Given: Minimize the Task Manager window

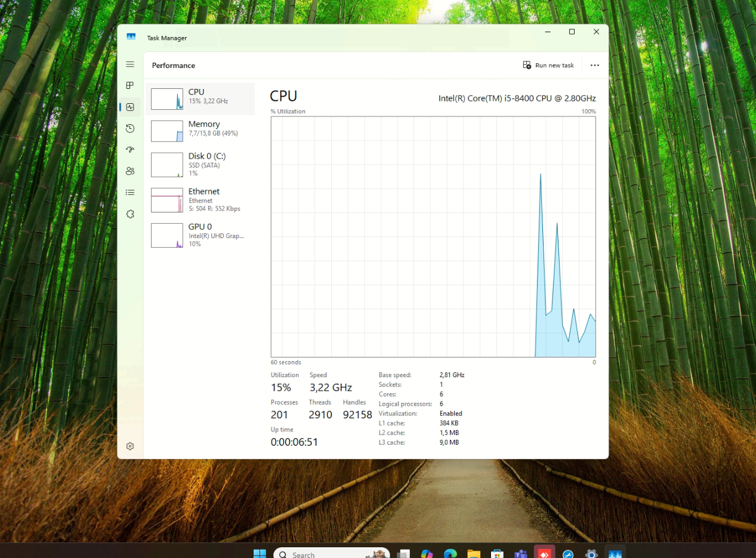Looking at the screenshot, I should (547, 32).
